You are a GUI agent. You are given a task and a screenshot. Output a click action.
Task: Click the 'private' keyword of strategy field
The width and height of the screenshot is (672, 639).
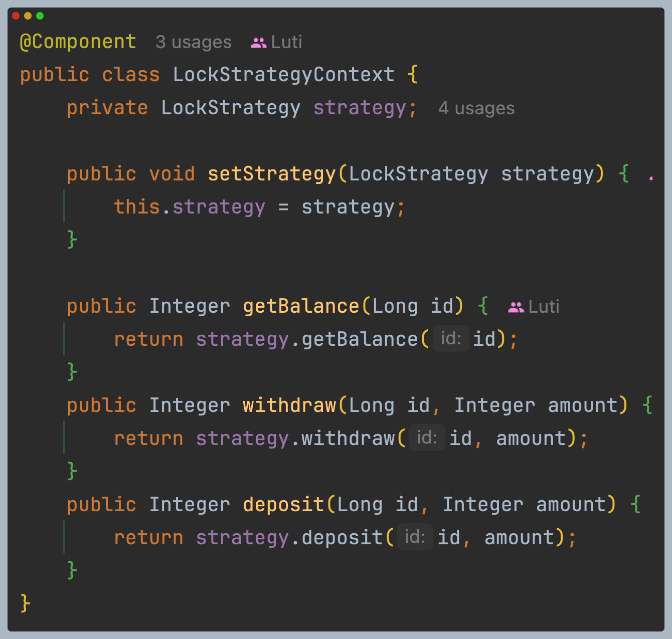point(107,108)
